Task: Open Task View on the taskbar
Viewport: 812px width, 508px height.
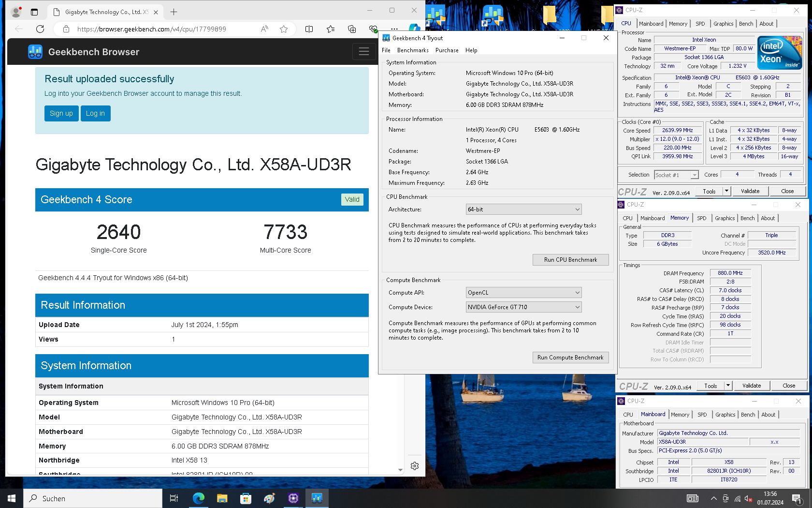Action: tap(174, 498)
